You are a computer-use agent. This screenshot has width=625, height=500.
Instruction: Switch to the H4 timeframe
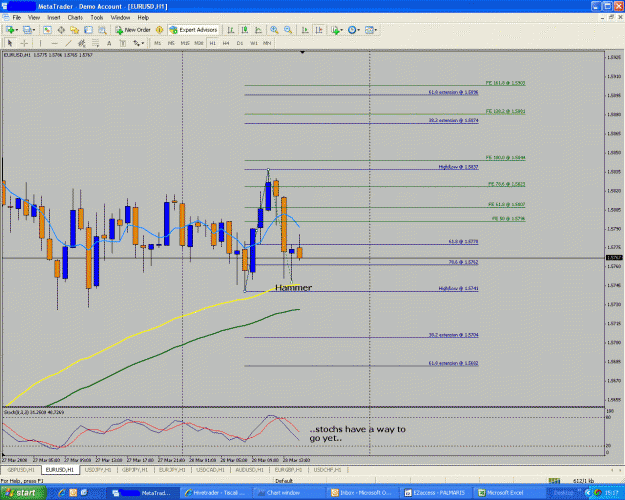click(x=226, y=43)
